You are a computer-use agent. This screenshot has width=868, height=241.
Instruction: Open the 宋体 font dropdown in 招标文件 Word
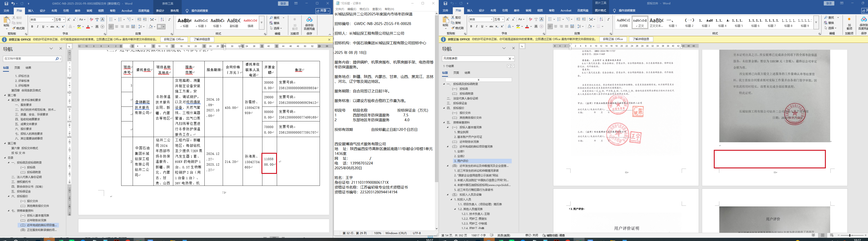click(x=52, y=19)
